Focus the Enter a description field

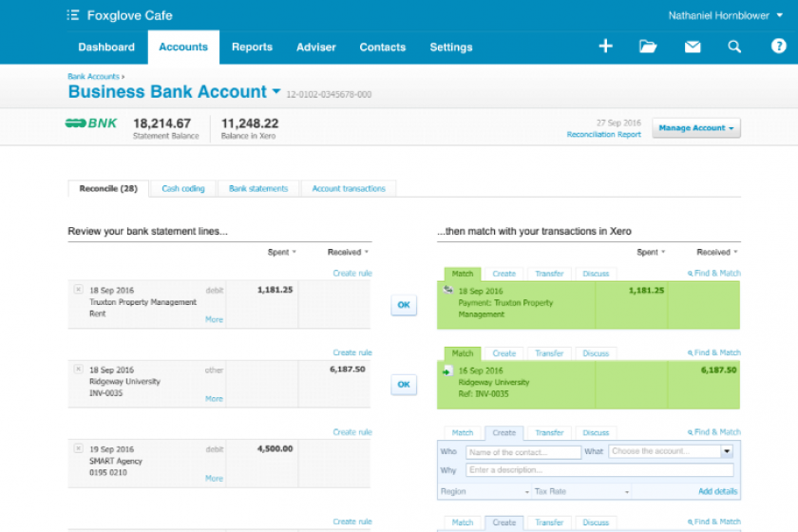[x=599, y=470]
